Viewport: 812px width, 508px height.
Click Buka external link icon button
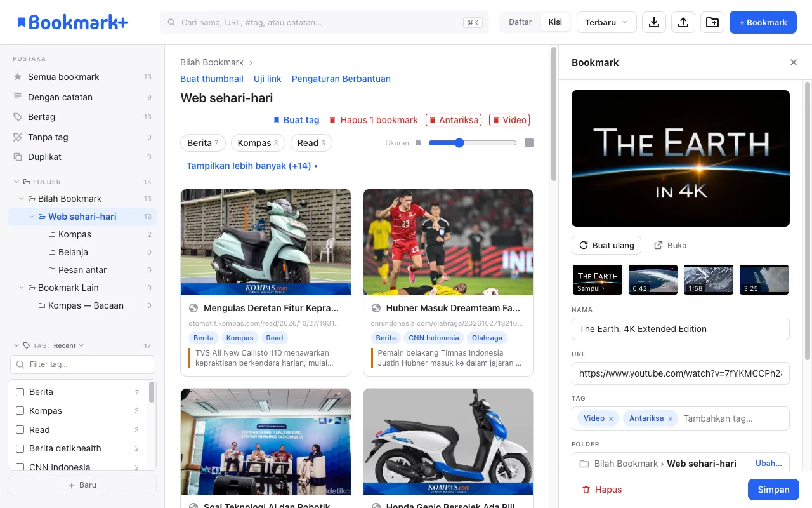pos(670,245)
